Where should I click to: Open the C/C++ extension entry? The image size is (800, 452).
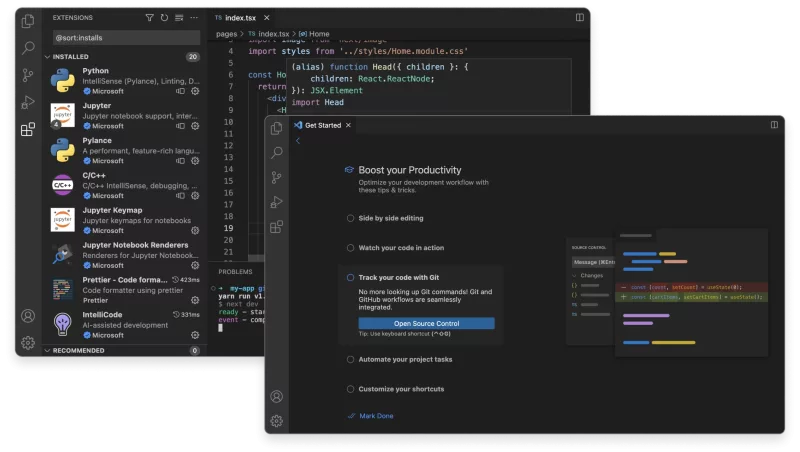pos(125,185)
